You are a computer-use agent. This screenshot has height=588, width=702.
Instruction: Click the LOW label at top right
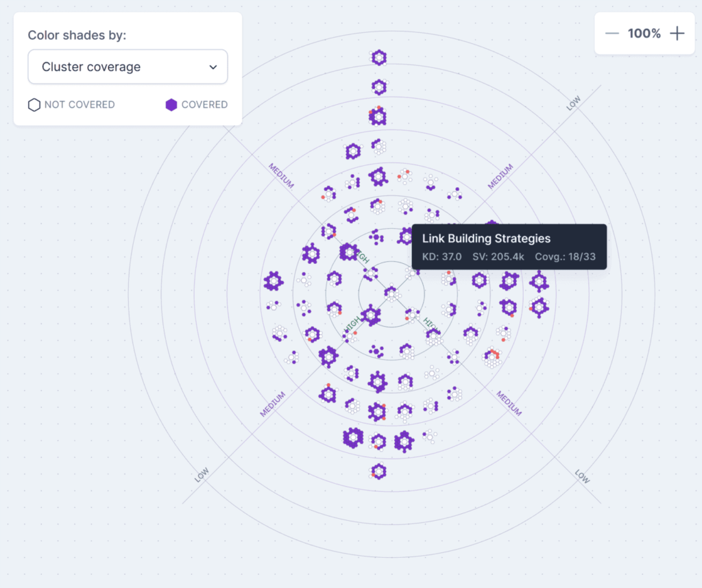click(573, 103)
